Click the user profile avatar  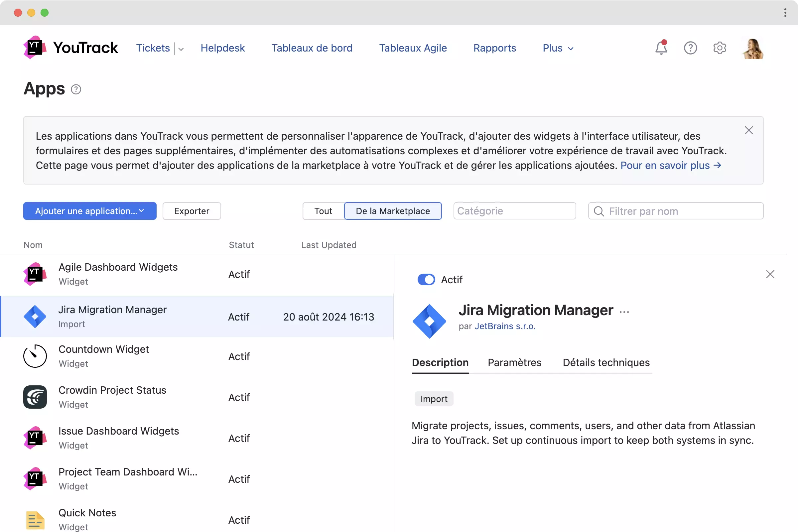click(753, 49)
